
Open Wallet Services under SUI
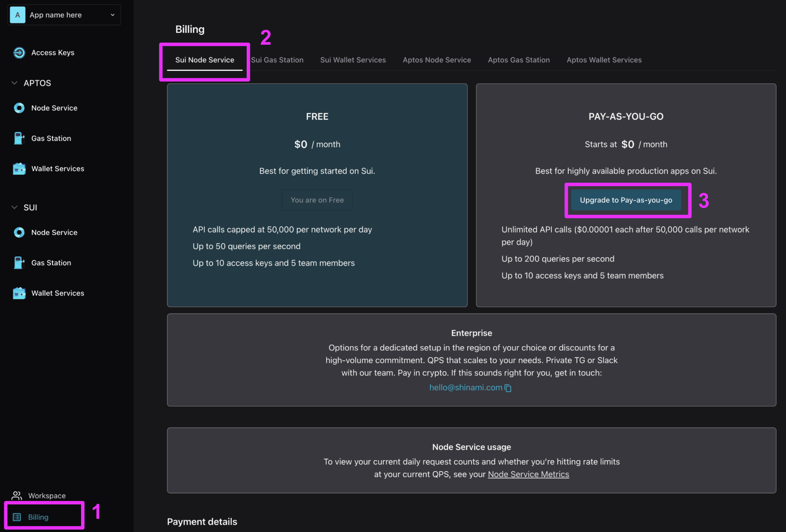click(x=58, y=293)
